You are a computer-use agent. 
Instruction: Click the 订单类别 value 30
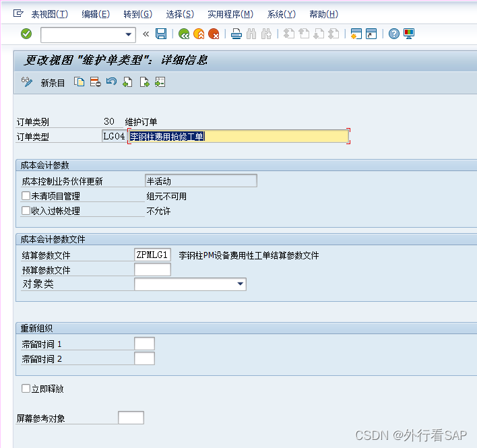(x=109, y=122)
